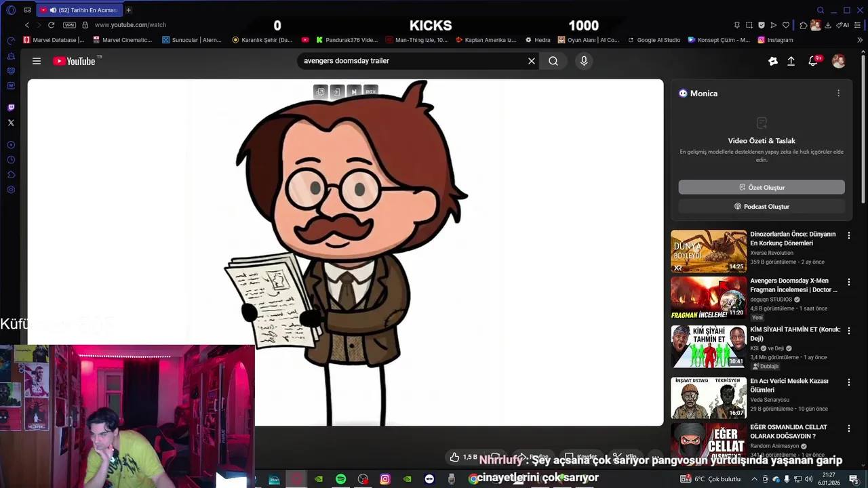The height and width of the screenshot is (488, 868).
Task: Open options for KİM SİYAHİ video
Action: (x=848, y=331)
